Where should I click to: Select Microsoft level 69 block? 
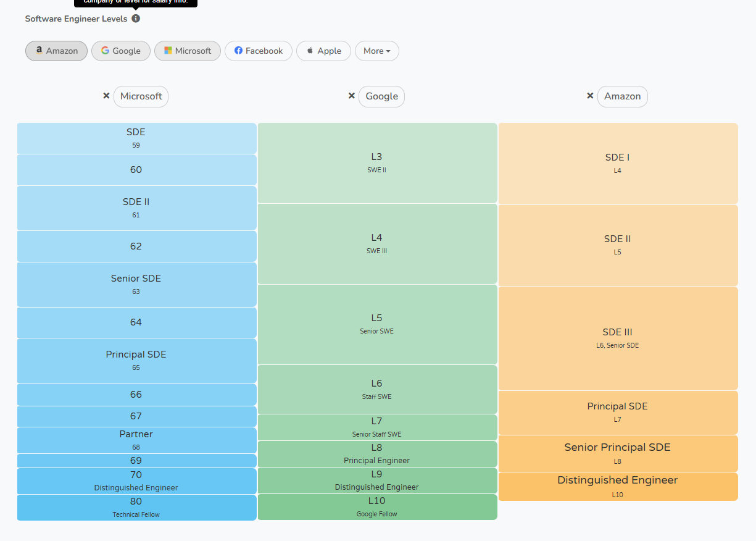(x=136, y=461)
